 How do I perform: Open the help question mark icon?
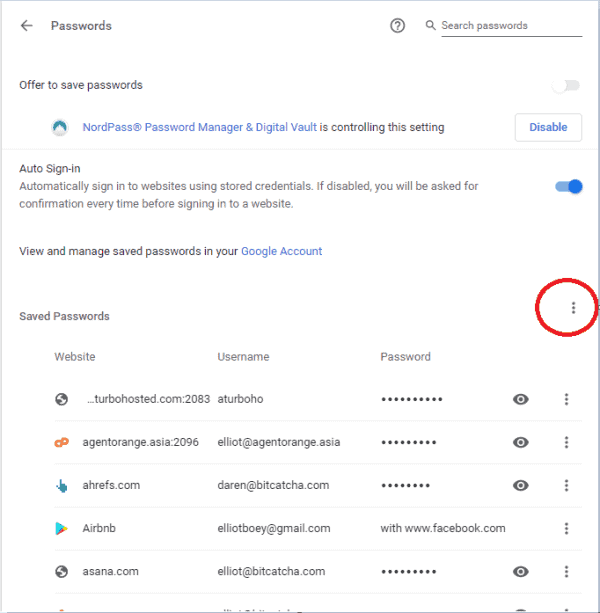(x=397, y=26)
